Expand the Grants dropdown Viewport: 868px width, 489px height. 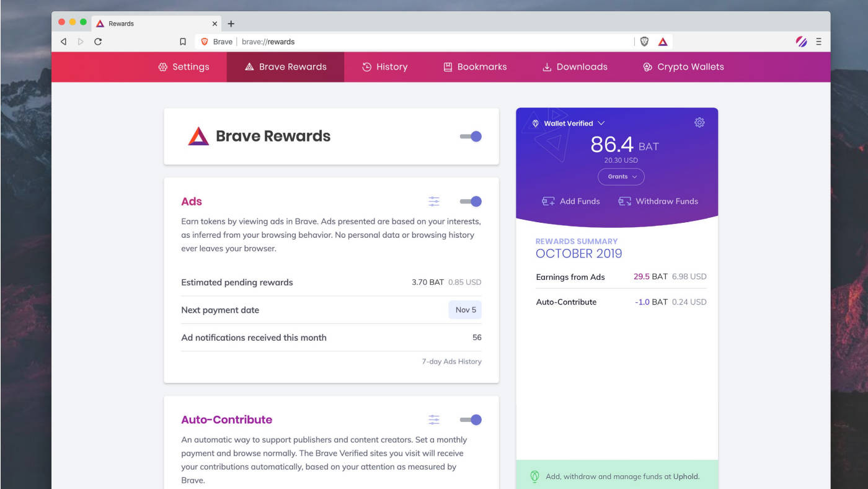pos(621,177)
